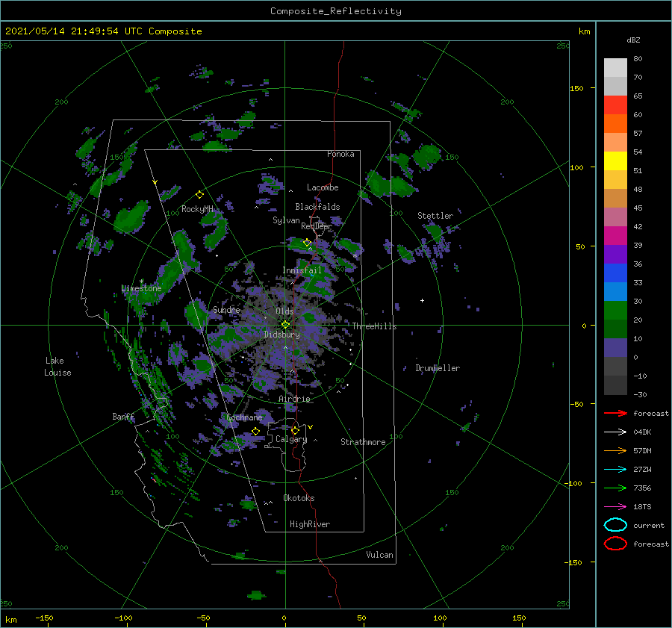The width and height of the screenshot is (672, 628).
Task: Click white plus marker north of Drumheller
Action: pyautogui.click(x=422, y=300)
